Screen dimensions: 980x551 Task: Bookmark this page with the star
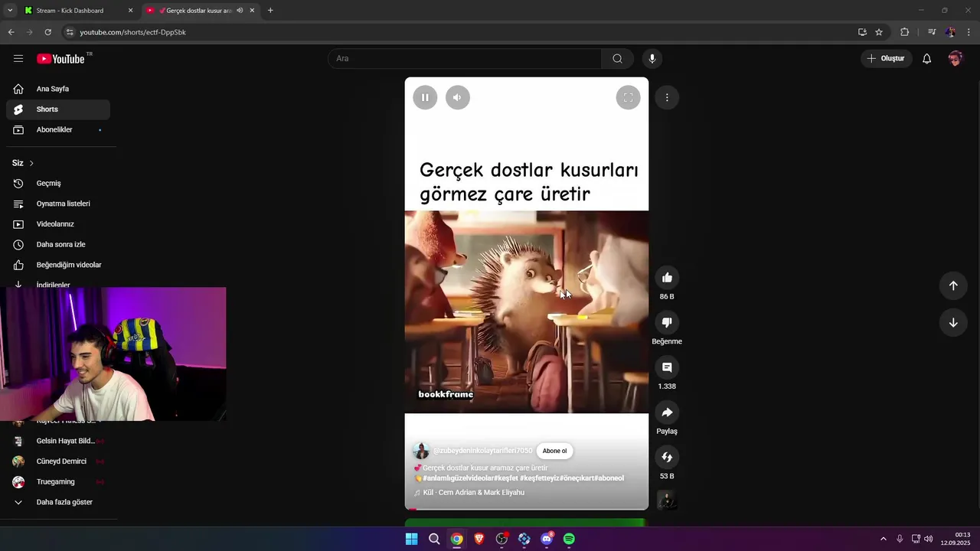coord(879,32)
